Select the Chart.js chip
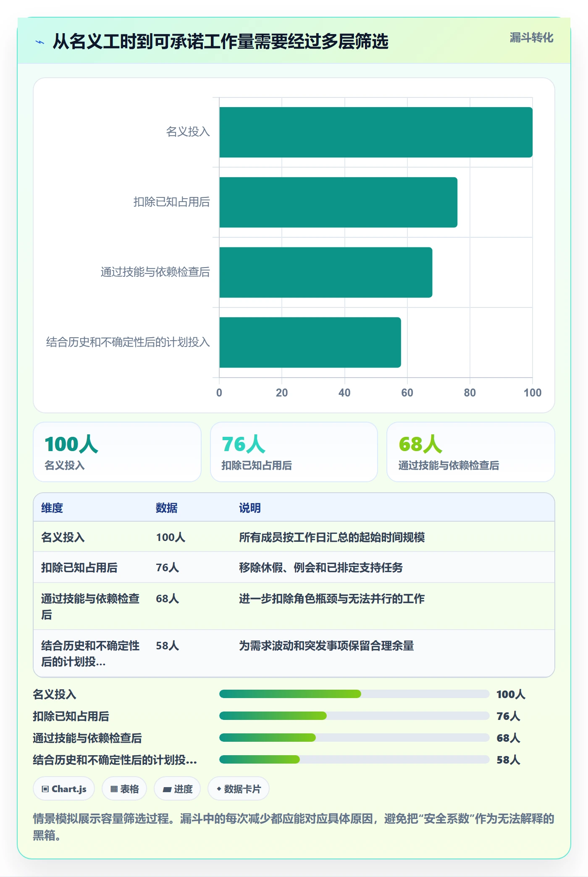This screenshot has height=877, width=588. [64, 789]
